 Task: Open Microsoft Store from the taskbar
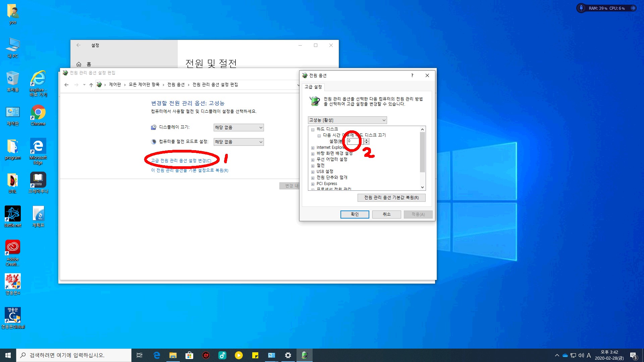click(189, 355)
